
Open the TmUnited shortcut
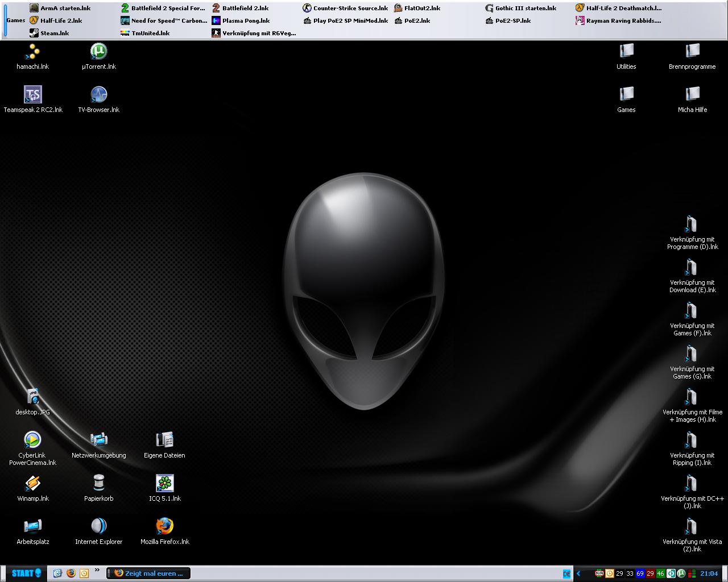tap(146, 33)
